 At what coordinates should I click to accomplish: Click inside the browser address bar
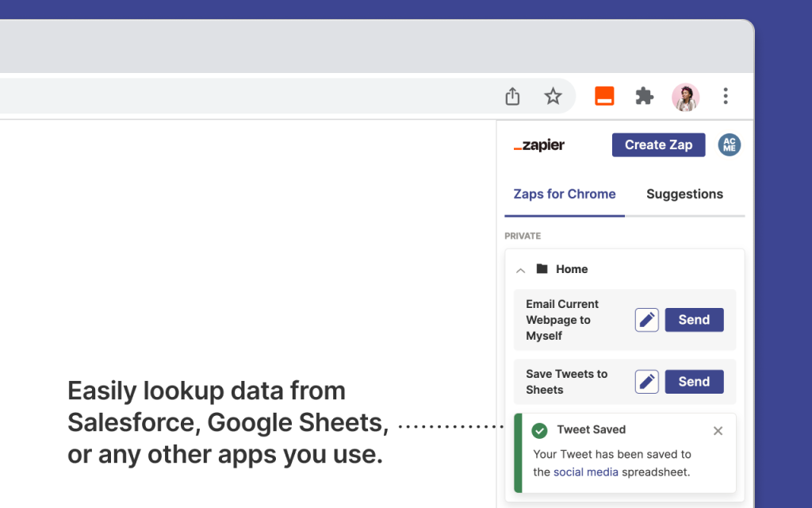(x=238, y=97)
